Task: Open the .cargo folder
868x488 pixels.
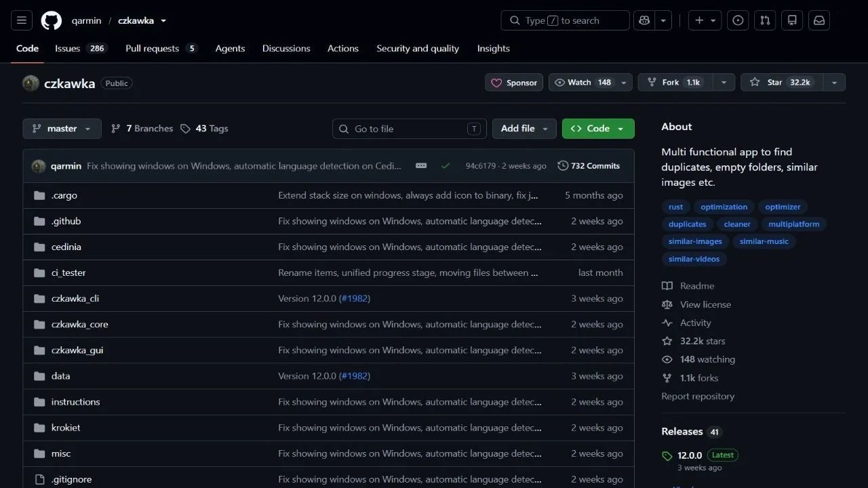Action: tap(64, 195)
